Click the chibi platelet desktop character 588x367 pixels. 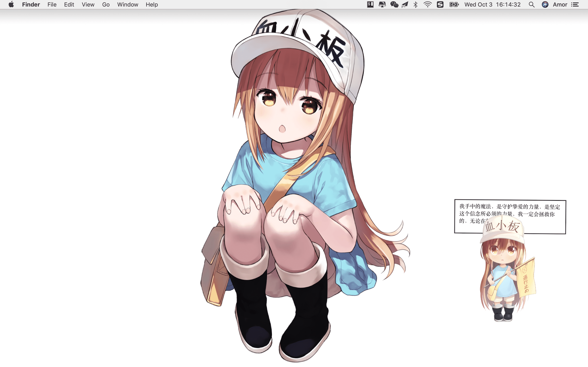[508, 268]
